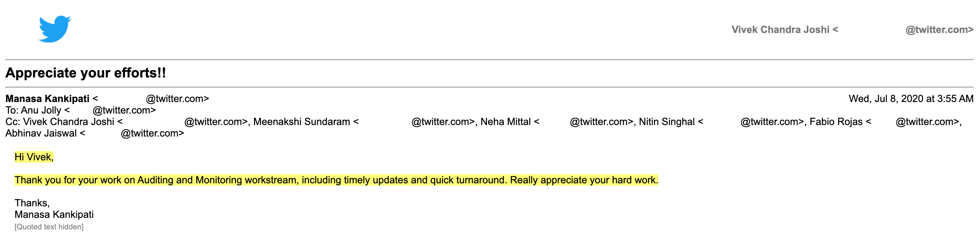
Task: Click Manasa Kankipati signature below Thanks
Action: point(54,214)
